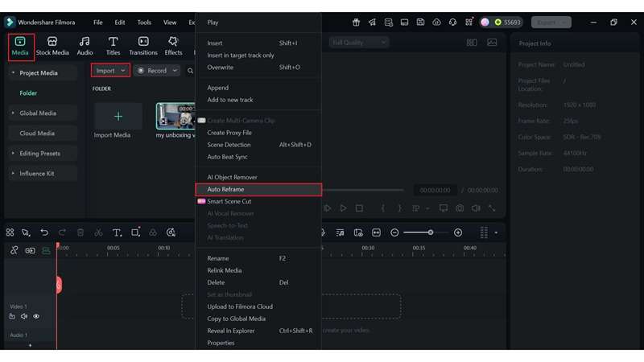Open the Transitions tab
The width and height of the screenshot is (644, 362).
(143, 47)
